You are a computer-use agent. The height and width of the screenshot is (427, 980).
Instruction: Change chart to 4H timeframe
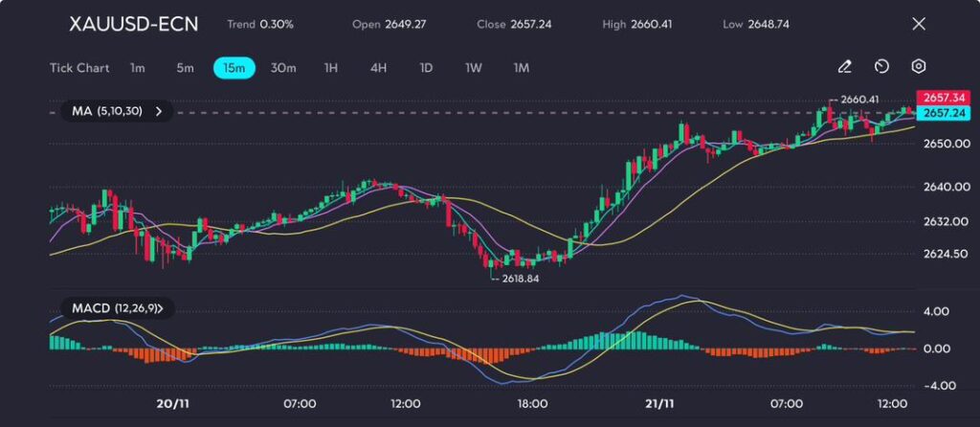point(378,68)
